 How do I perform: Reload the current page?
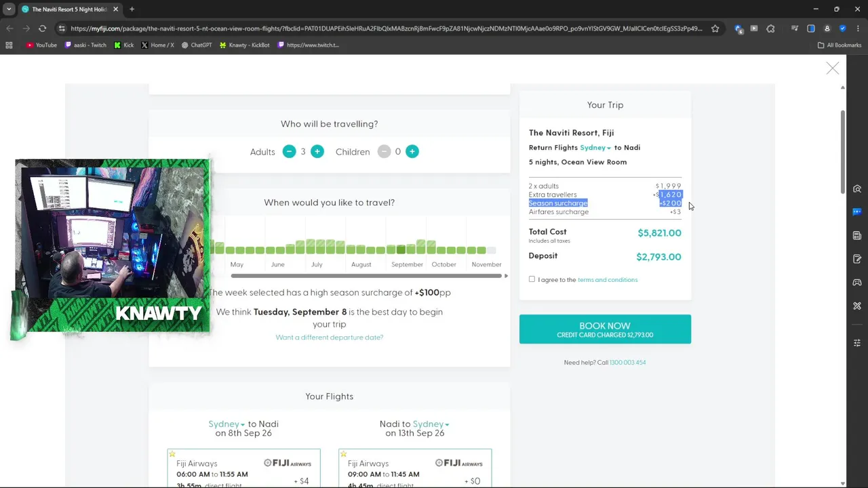pyautogui.click(x=42, y=28)
